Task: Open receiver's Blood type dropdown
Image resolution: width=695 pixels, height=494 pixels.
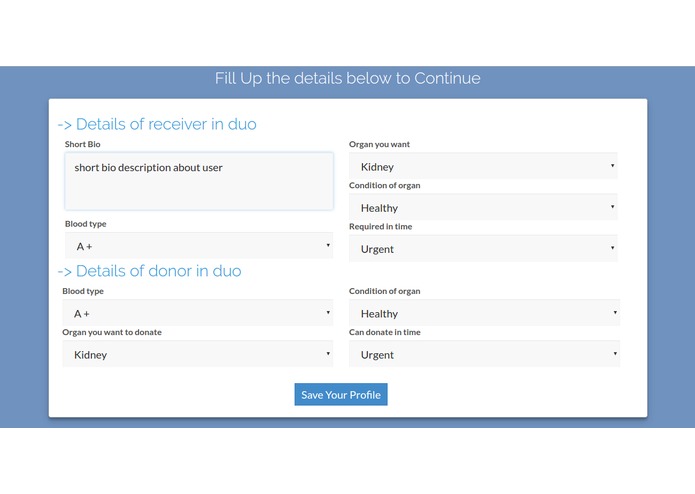Action: coord(199,246)
